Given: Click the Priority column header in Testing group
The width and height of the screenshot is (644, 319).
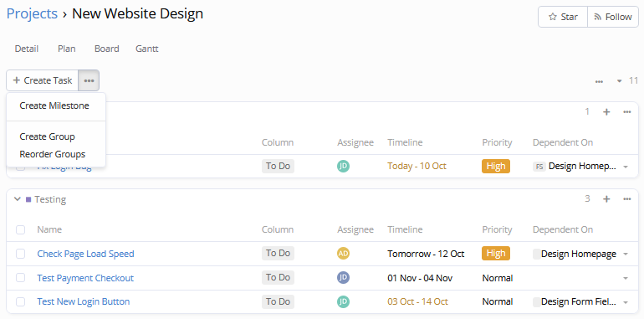Looking at the screenshot, I should tap(497, 229).
